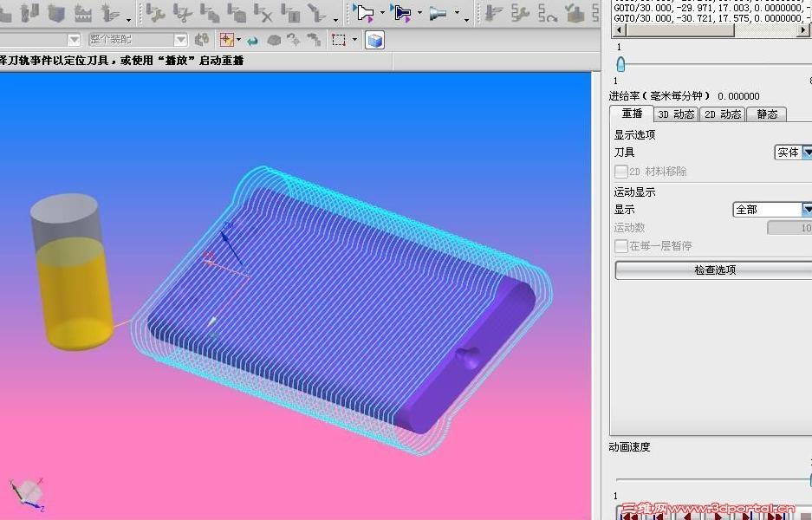
Task: Click the selection filter crosshair icon
Action: [x=227, y=39]
